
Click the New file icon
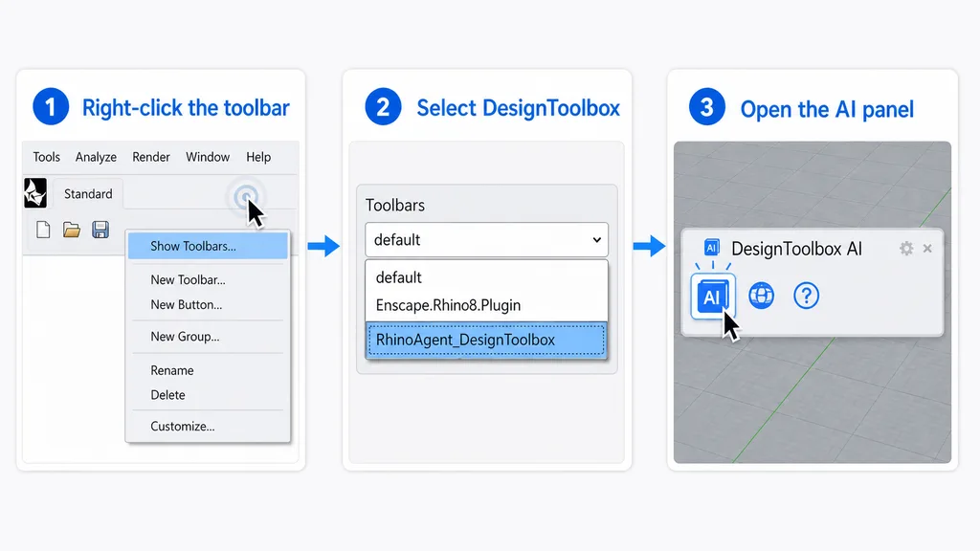coord(43,230)
